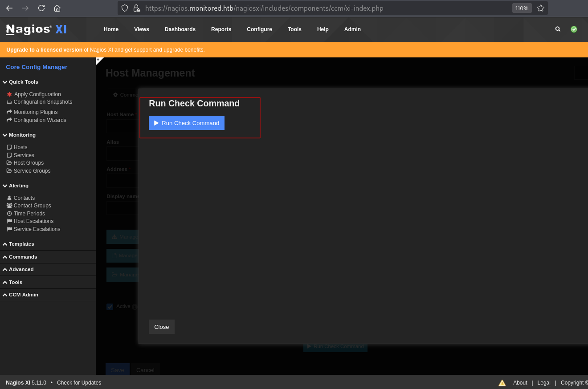
Task: Click the Service Escalations flag icon
Action: (x=9, y=229)
